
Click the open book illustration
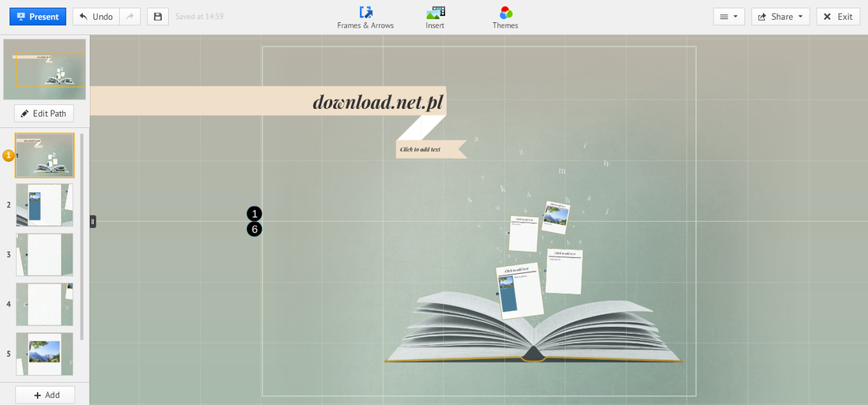point(533,328)
